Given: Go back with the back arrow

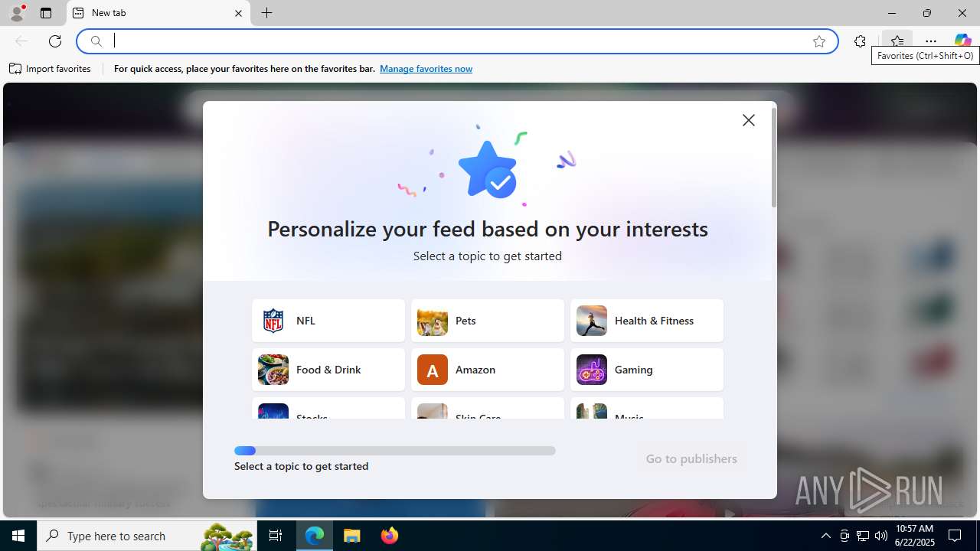Looking at the screenshot, I should click(x=21, y=41).
